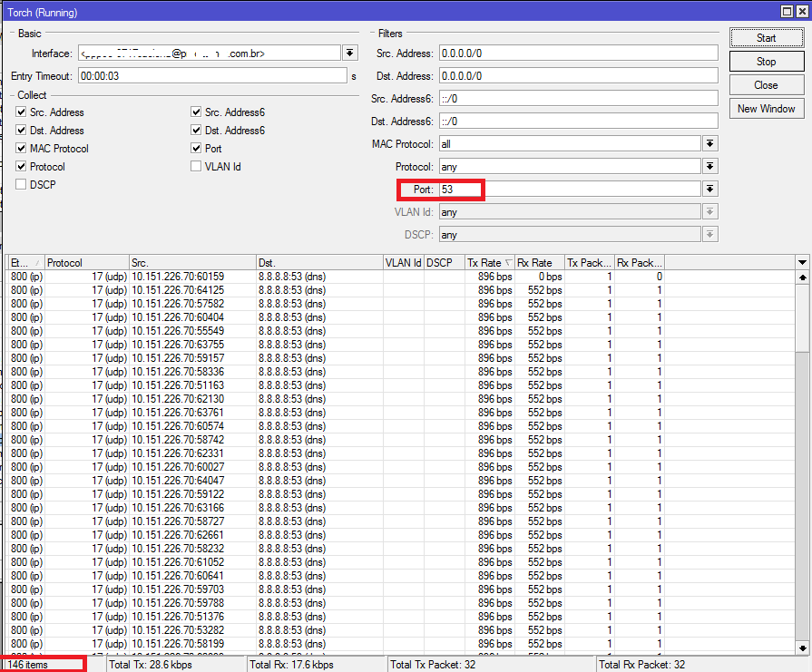Click the Entry Timeout input field

(212, 76)
